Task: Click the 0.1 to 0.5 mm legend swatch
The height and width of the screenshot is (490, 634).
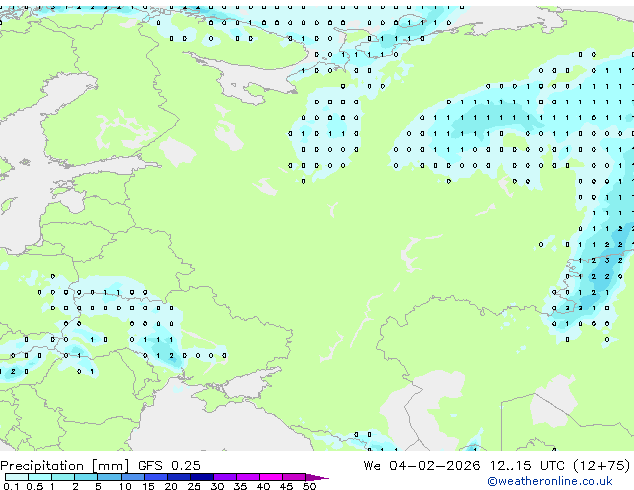Action: tap(17, 477)
